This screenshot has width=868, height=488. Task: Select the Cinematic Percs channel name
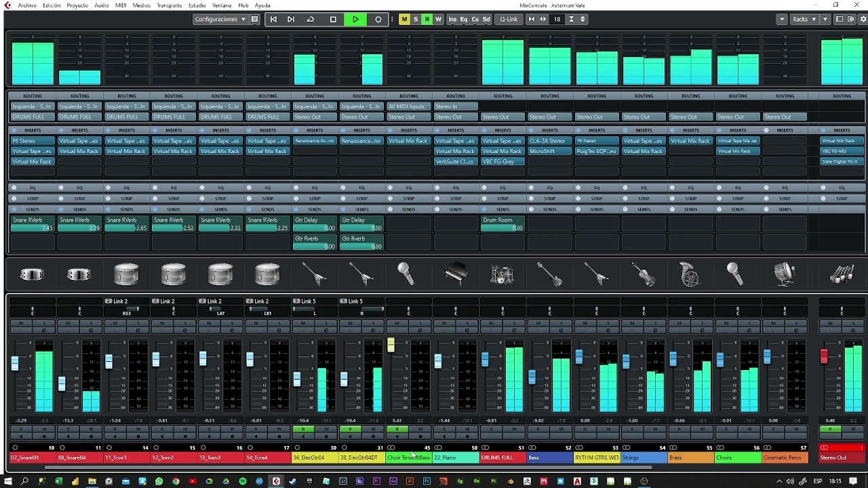pyautogui.click(x=785, y=457)
